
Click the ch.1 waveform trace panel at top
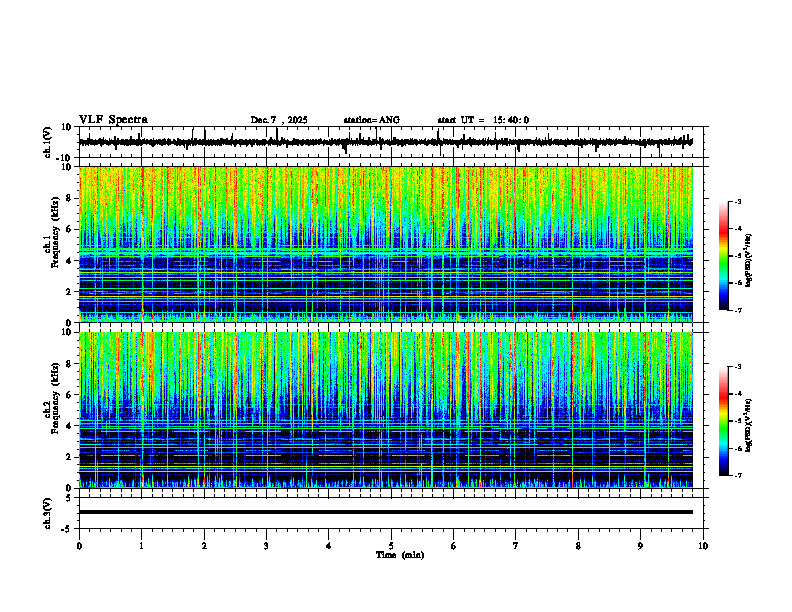coord(393,142)
